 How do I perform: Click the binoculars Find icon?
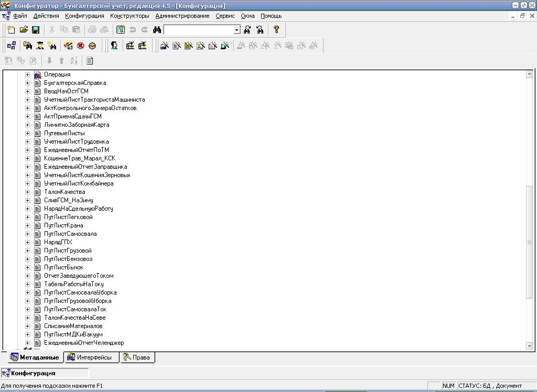coord(157,30)
